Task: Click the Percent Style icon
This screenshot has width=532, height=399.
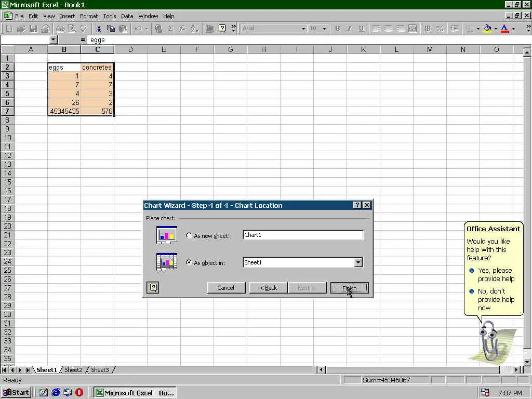Action: [x=440, y=29]
